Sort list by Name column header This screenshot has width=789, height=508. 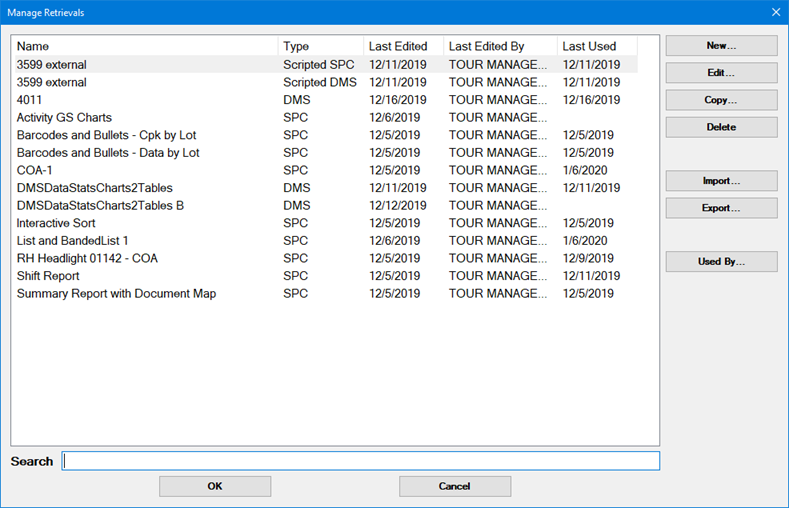144,46
